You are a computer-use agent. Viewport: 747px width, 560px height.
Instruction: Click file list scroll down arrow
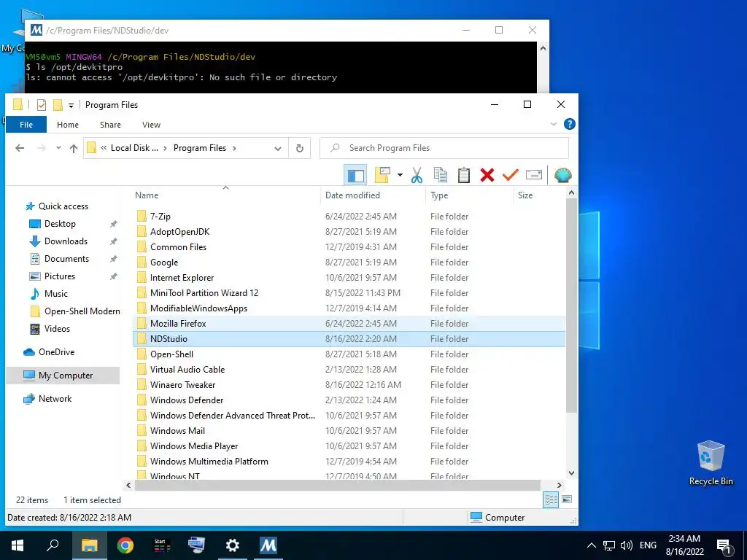click(571, 473)
